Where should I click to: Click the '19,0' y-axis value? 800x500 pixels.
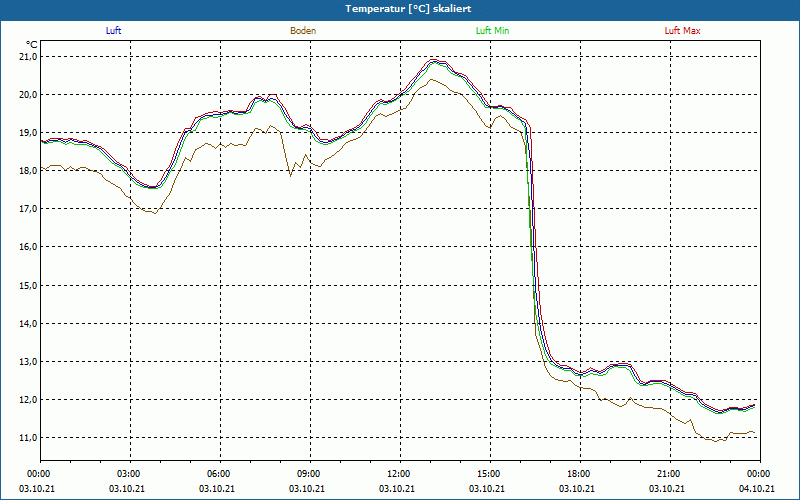[29, 133]
